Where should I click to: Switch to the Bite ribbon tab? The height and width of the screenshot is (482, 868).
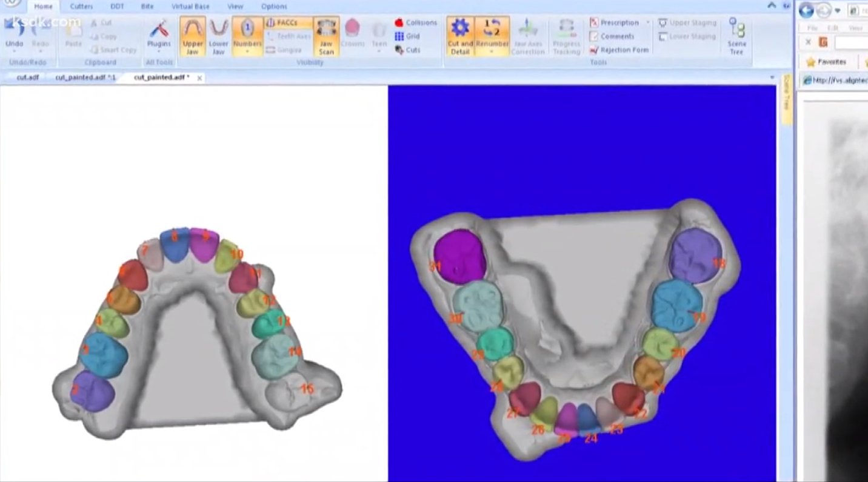point(148,6)
